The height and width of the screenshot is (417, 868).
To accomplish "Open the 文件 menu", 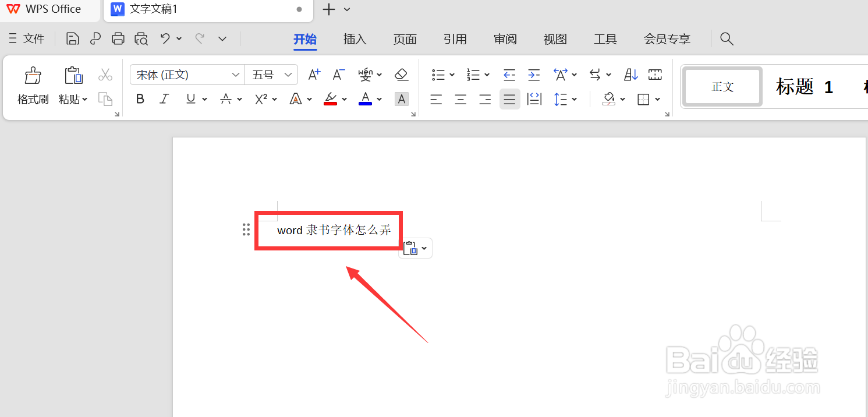I will click(x=33, y=38).
